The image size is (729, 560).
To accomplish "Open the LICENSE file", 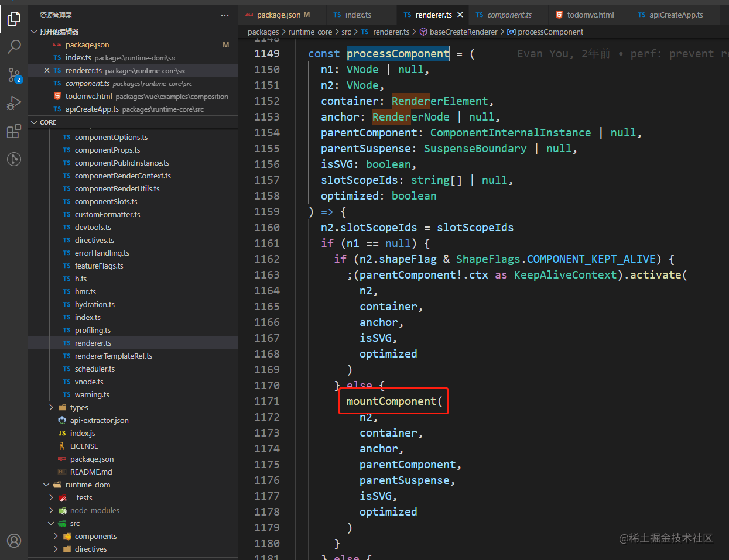I will pyautogui.click(x=84, y=446).
